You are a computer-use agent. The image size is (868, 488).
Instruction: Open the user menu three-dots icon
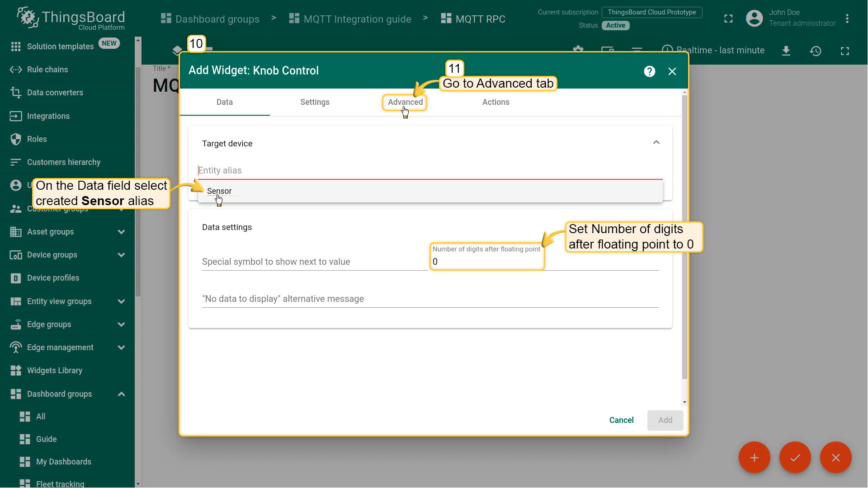point(847,19)
